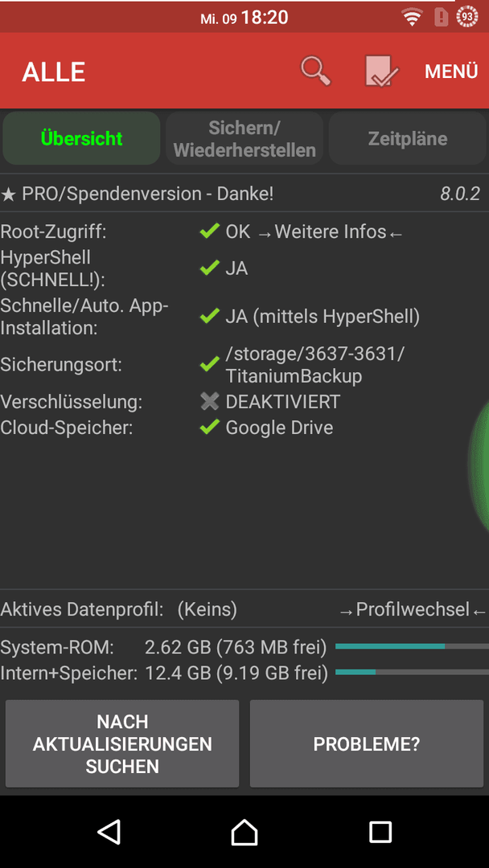Image resolution: width=489 pixels, height=868 pixels.
Task: Tap the green checkmark beside Root-Zugriff OK
Action: (210, 231)
